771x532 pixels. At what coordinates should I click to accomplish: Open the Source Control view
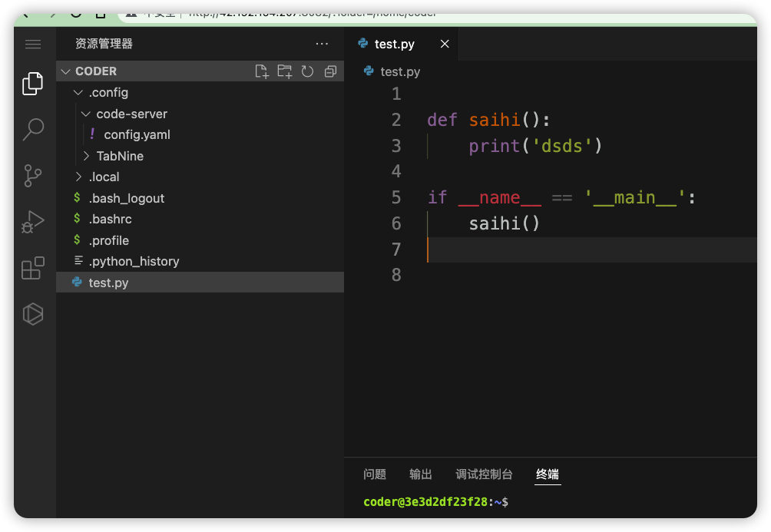tap(33, 176)
